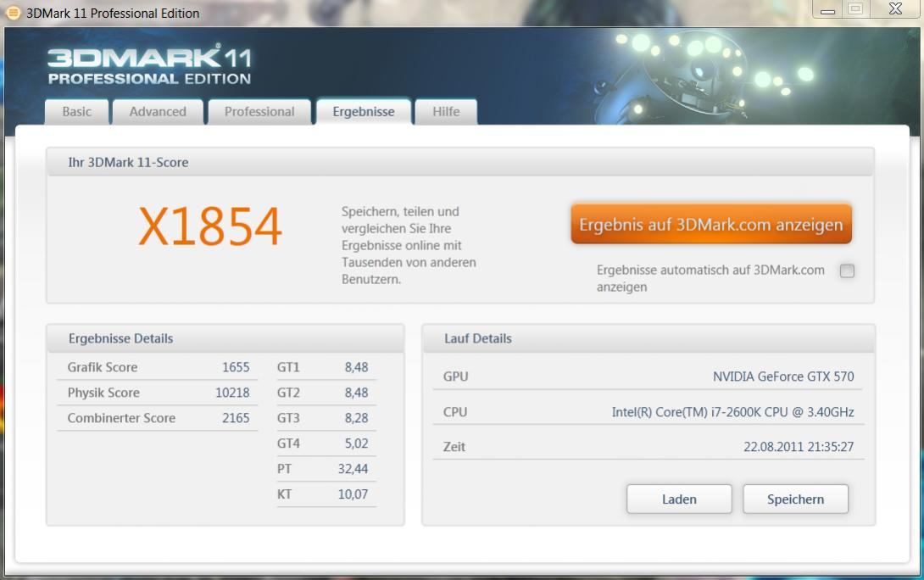Open the Basic tab
This screenshot has width=924, height=580.
point(76,111)
